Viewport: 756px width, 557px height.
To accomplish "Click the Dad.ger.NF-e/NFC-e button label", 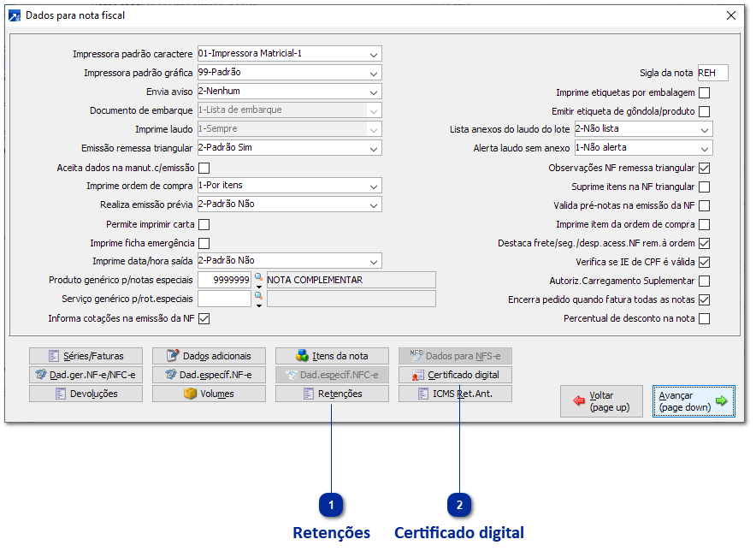I will coord(92,376).
